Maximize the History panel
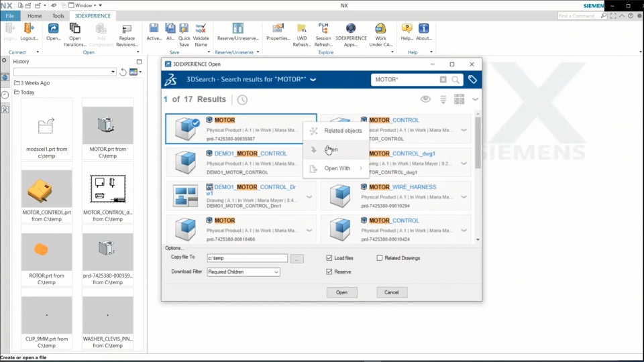 click(x=140, y=62)
